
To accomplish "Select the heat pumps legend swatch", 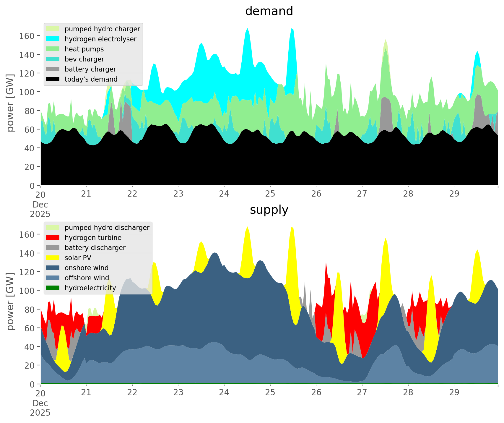I will click(53, 49).
